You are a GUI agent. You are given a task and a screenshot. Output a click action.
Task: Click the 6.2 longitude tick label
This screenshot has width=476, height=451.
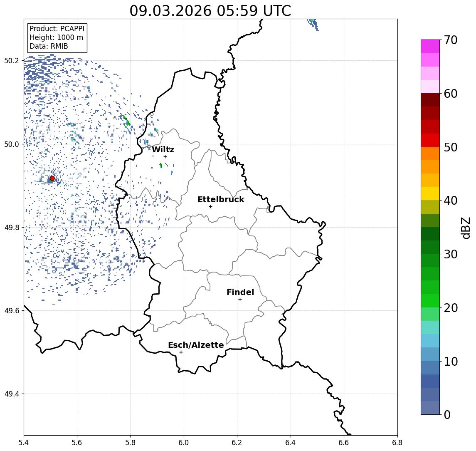[237, 443]
